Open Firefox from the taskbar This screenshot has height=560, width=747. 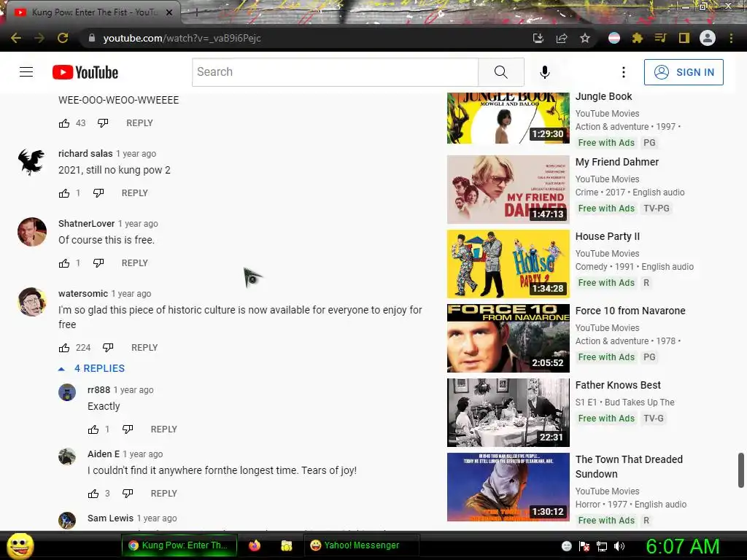(255, 545)
